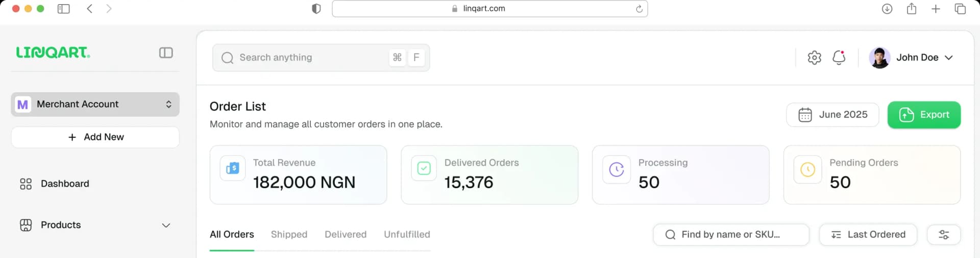980x258 pixels.
Task: Click the Total Revenue card icon
Action: (233, 168)
